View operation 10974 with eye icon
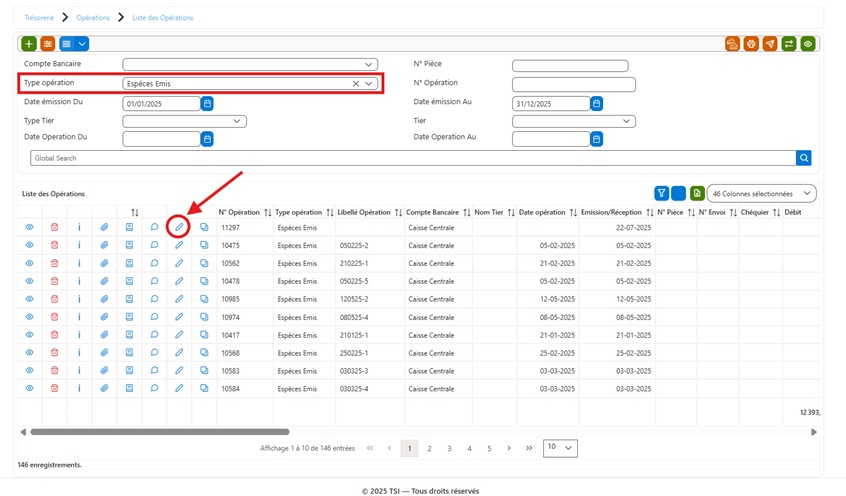Image resolution: width=846 pixels, height=496 pixels. click(x=30, y=317)
